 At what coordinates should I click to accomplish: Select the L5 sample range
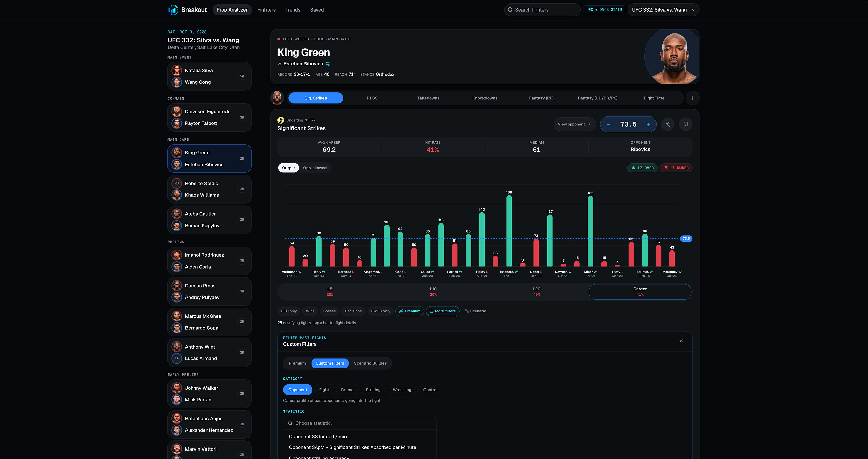330,292
